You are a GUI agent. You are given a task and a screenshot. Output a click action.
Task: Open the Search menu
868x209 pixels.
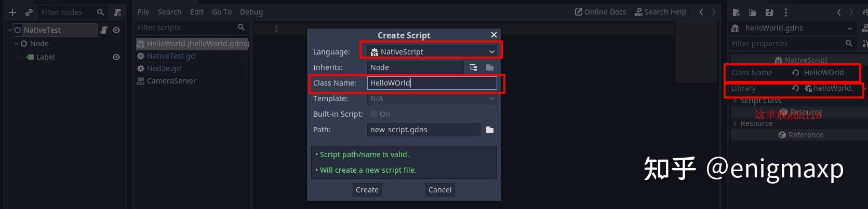pyautogui.click(x=169, y=12)
